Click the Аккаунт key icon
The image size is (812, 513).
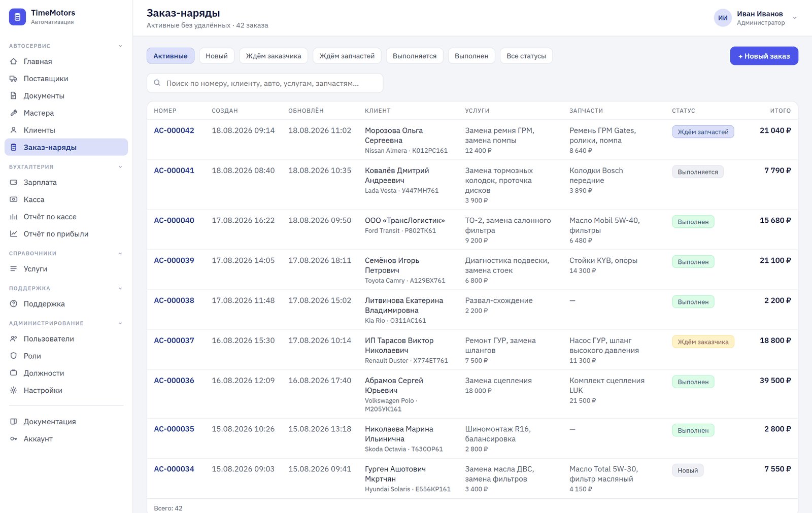[14, 439]
